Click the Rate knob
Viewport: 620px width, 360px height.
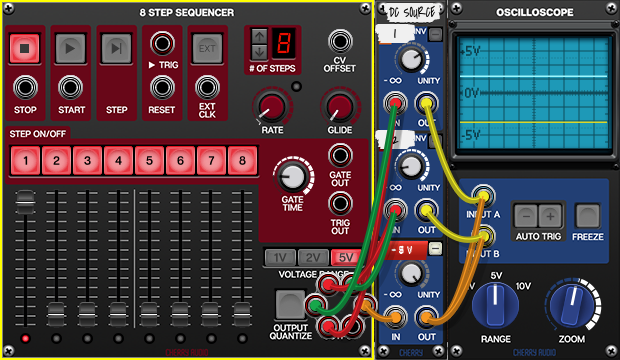coord(272,107)
